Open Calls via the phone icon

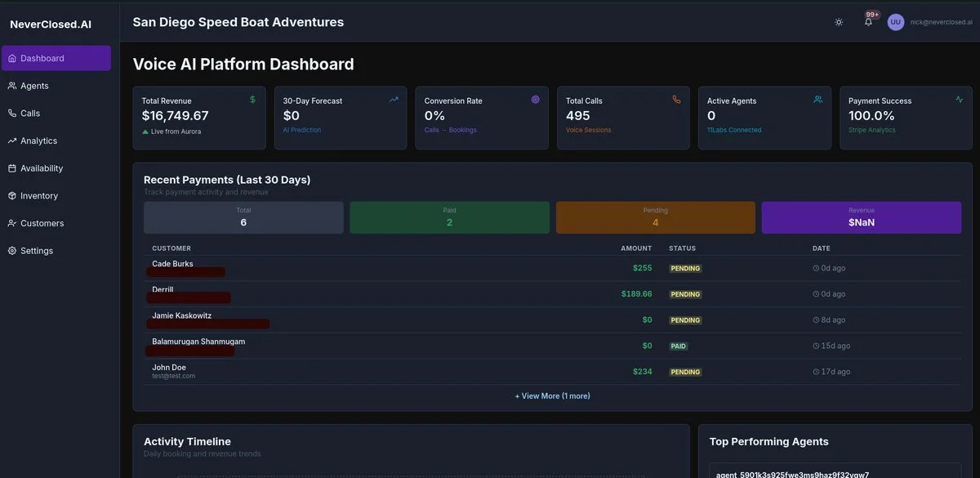[x=12, y=113]
